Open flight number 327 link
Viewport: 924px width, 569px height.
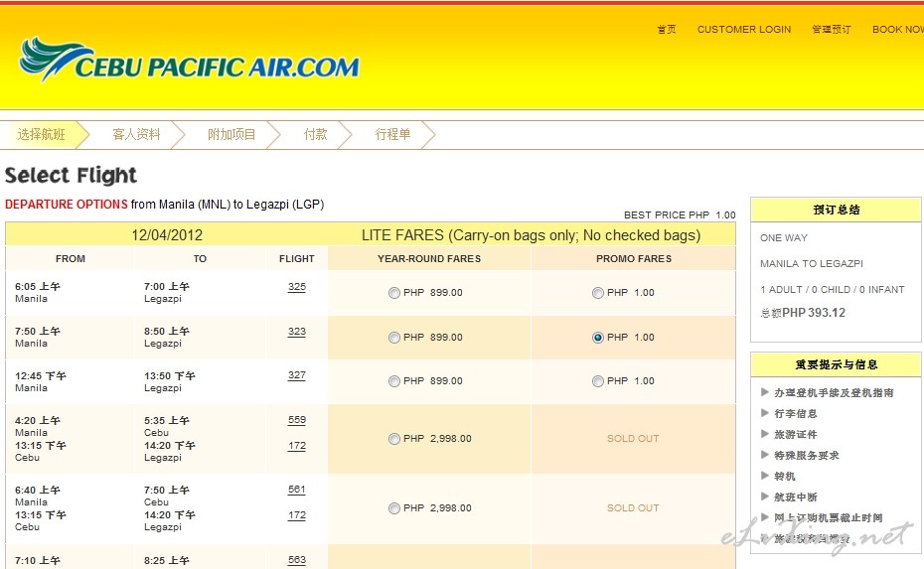pos(297,375)
